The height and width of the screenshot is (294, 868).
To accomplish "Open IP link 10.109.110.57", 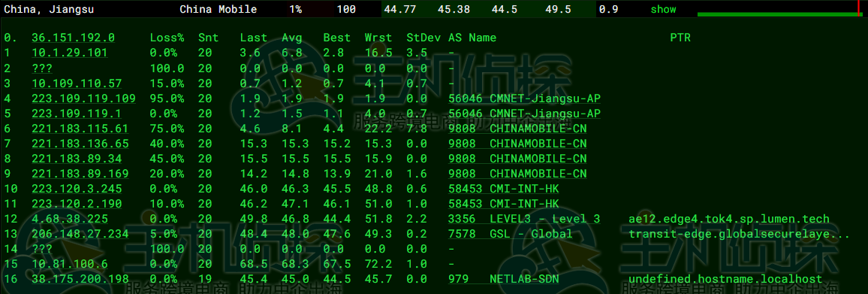I will (x=77, y=83).
